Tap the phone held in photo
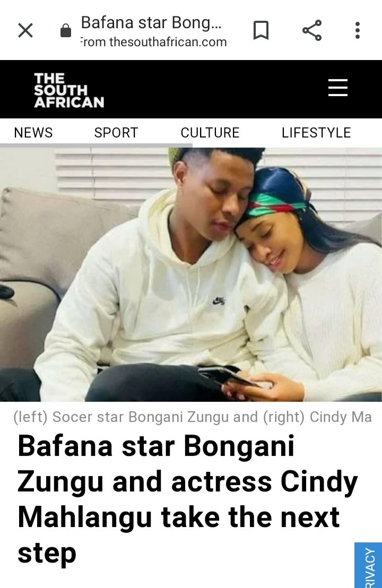This screenshot has height=588, width=382. pos(227,376)
